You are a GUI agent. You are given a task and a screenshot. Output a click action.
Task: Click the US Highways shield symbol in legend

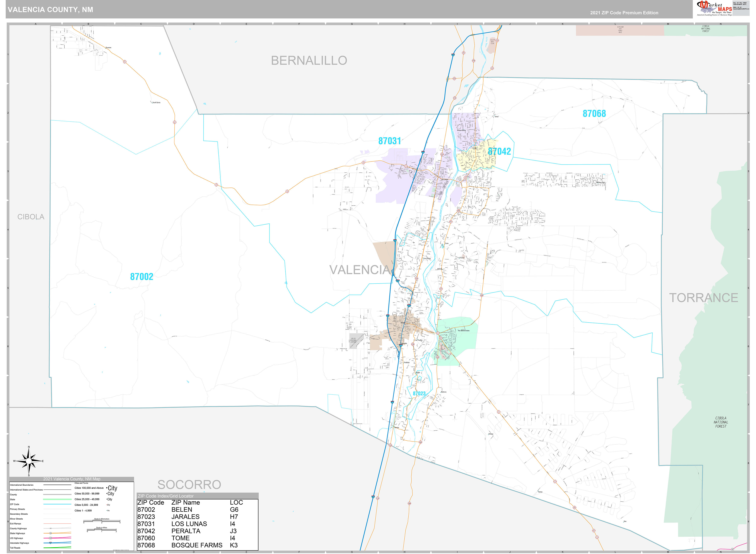(x=51, y=538)
